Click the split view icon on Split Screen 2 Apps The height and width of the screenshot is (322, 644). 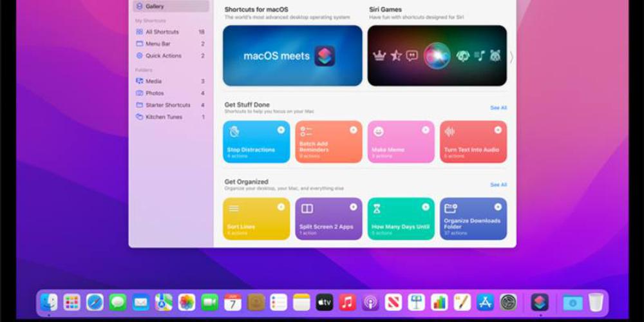pyautogui.click(x=307, y=209)
